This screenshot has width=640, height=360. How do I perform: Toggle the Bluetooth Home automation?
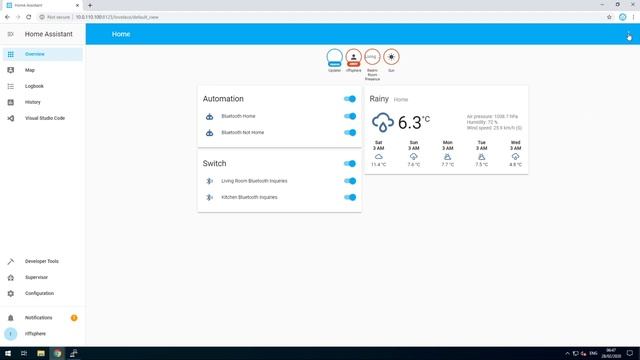click(x=350, y=116)
